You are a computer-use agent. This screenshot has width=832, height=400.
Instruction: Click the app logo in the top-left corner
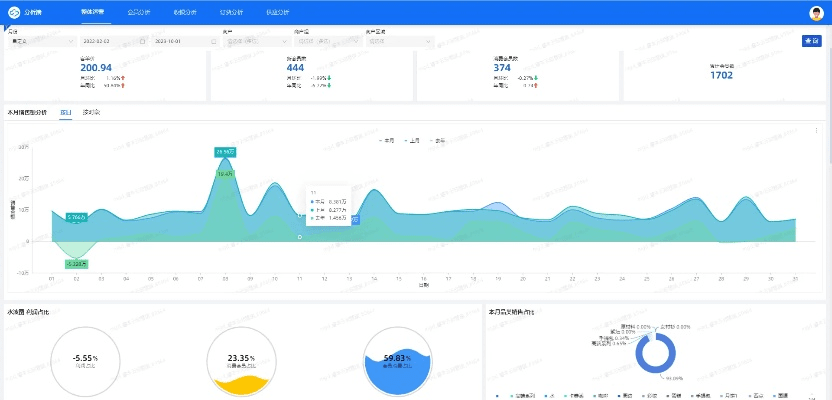click(13, 13)
